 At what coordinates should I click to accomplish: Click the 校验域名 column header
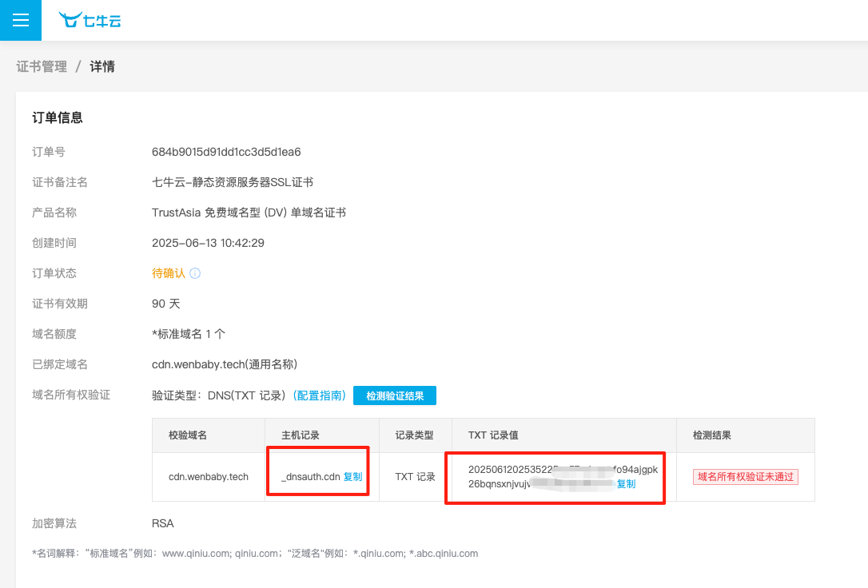[x=188, y=435]
